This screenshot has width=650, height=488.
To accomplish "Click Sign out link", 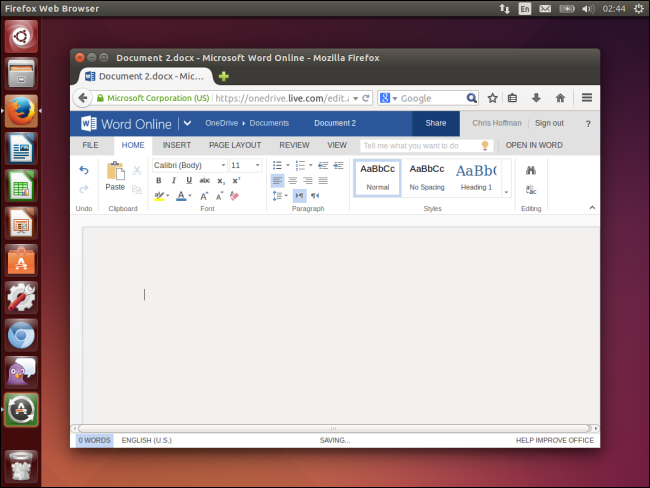I will pos(549,123).
